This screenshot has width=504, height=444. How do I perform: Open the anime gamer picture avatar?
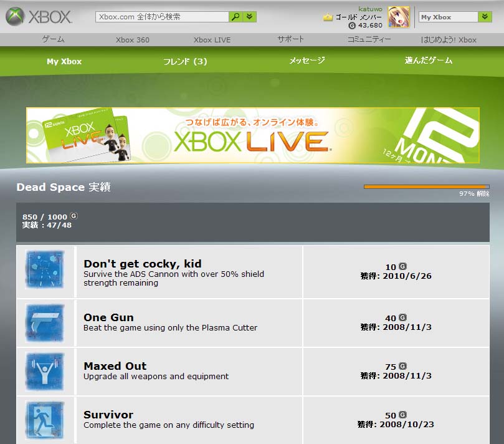coord(399,17)
